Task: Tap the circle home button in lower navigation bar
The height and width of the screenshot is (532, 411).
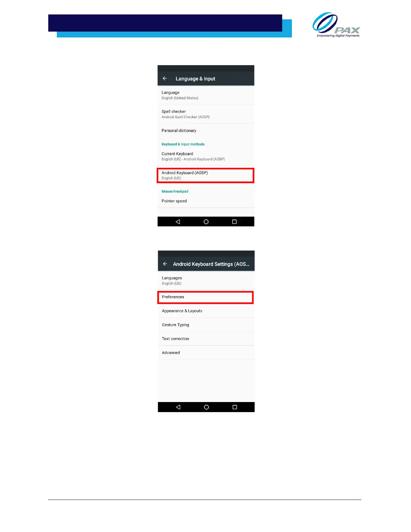Action: (207, 407)
